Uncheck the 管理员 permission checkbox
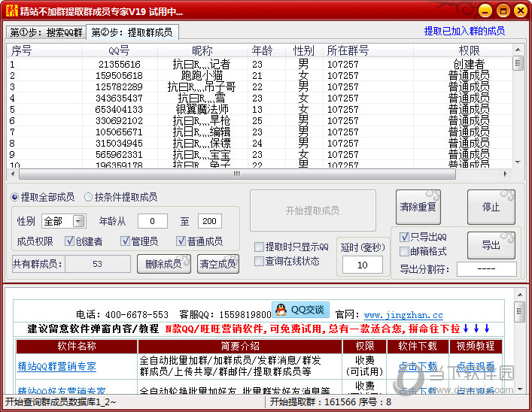532x412 pixels. point(125,241)
